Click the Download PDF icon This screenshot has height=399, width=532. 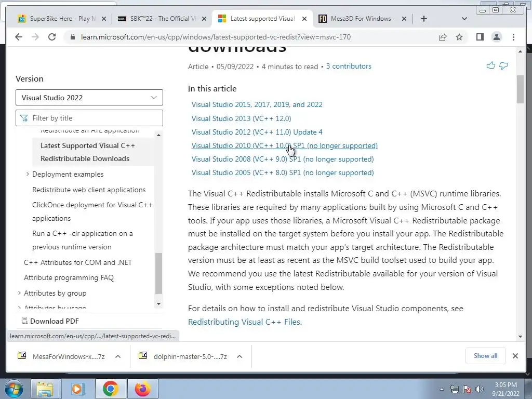[24, 321]
